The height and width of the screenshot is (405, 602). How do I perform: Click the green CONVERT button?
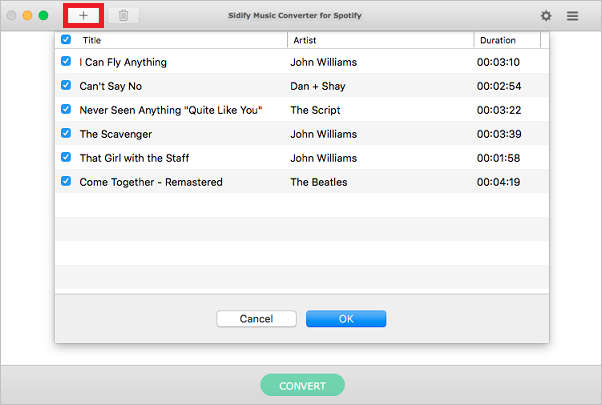click(x=303, y=385)
